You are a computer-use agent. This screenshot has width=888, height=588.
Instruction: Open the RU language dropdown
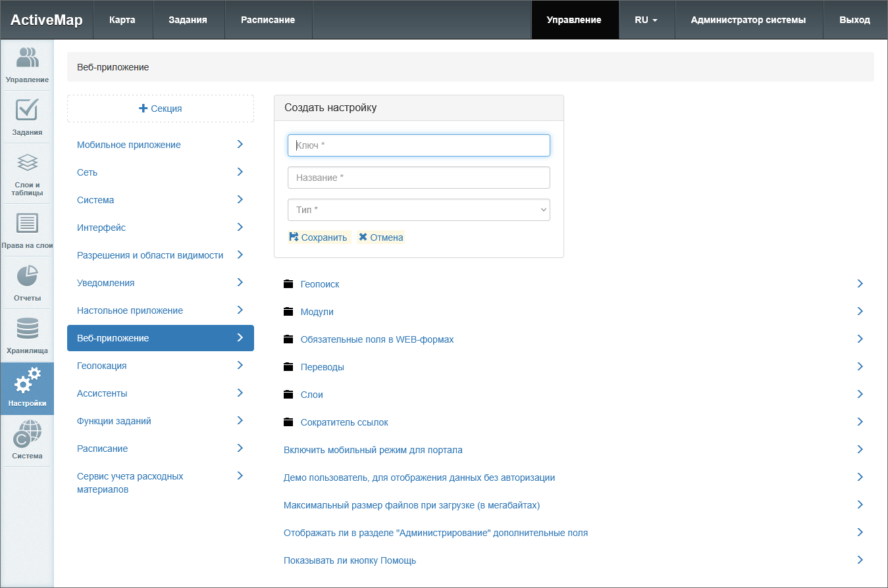[646, 20]
